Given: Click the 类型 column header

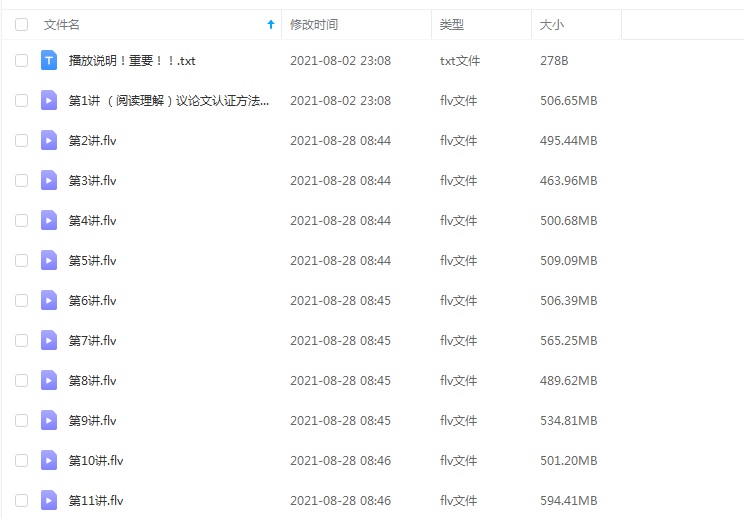Looking at the screenshot, I should click(x=452, y=25).
